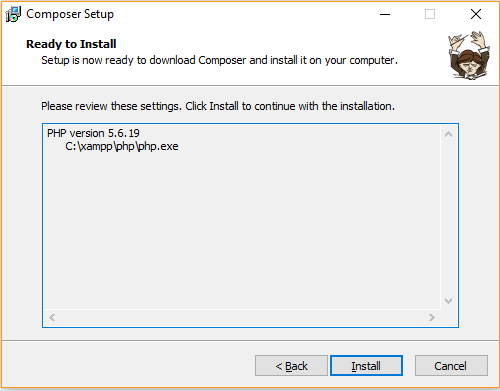
Task: Minimize the Composer Setup window
Action: pyautogui.click(x=385, y=14)
